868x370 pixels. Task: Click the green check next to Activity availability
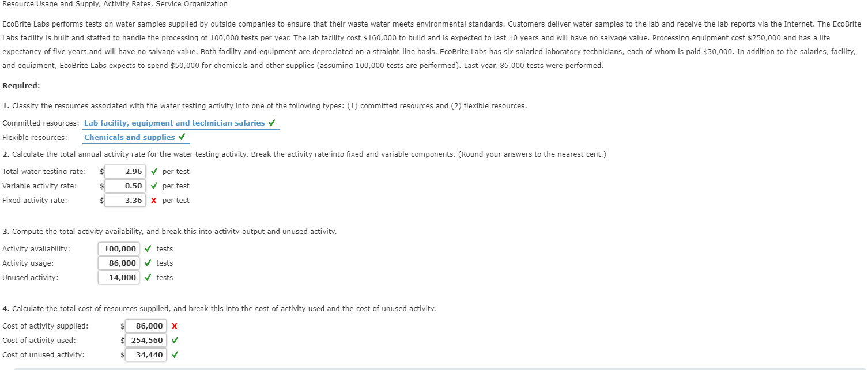point(148,248)
